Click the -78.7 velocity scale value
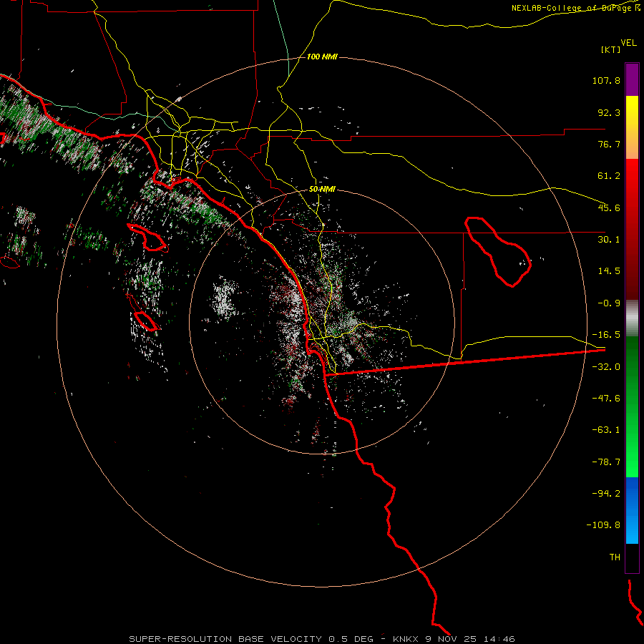The height and width of the screenshot is (644, 644). click(x=606, y=462)
